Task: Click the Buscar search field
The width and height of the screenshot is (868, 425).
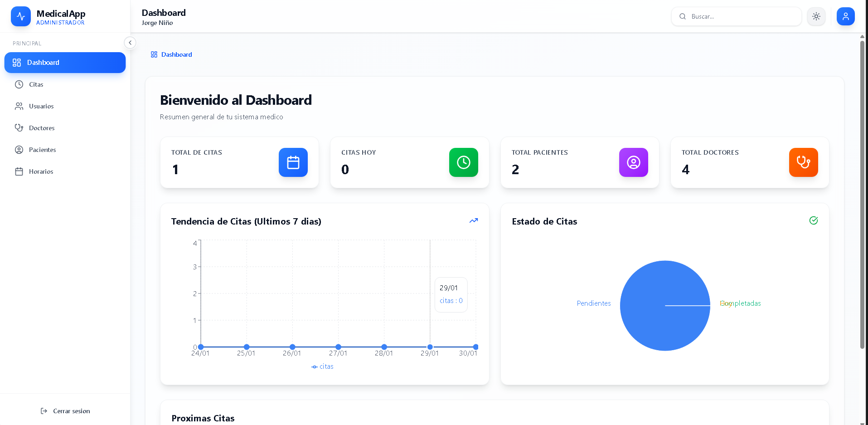Action: tap(737, 16)
